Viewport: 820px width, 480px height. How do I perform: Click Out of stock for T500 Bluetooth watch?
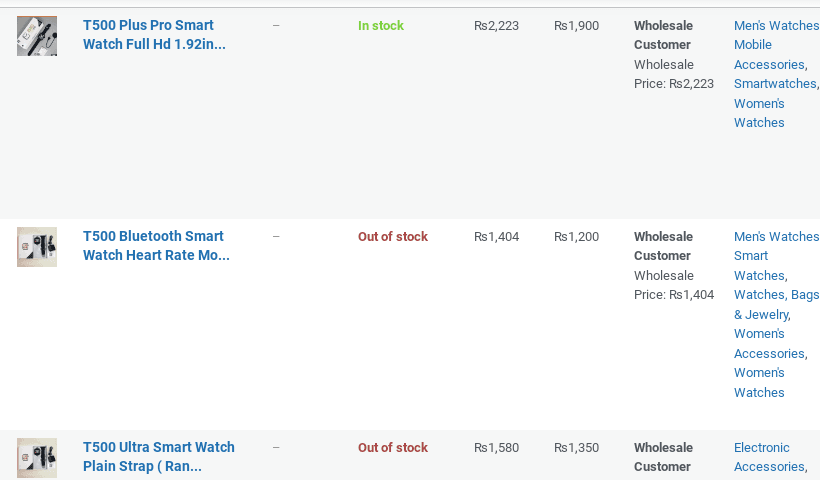(393, 237)
